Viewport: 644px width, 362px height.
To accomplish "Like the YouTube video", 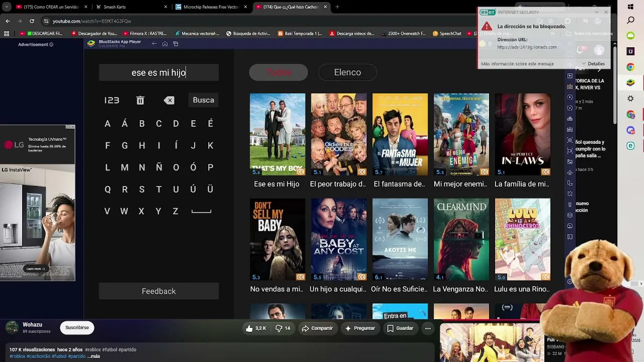I will pyautogui.click(x=256, y=328).
